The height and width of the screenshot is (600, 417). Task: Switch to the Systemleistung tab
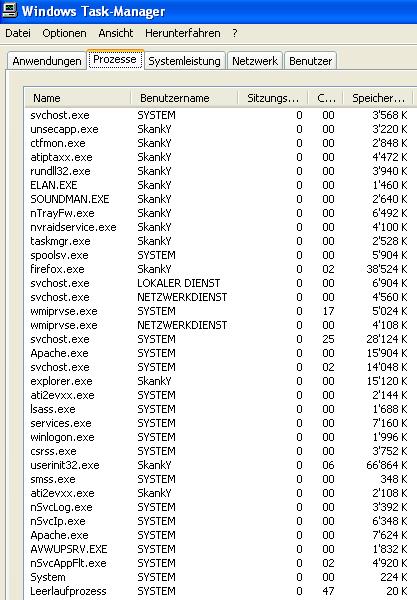(x=184, y=61)
